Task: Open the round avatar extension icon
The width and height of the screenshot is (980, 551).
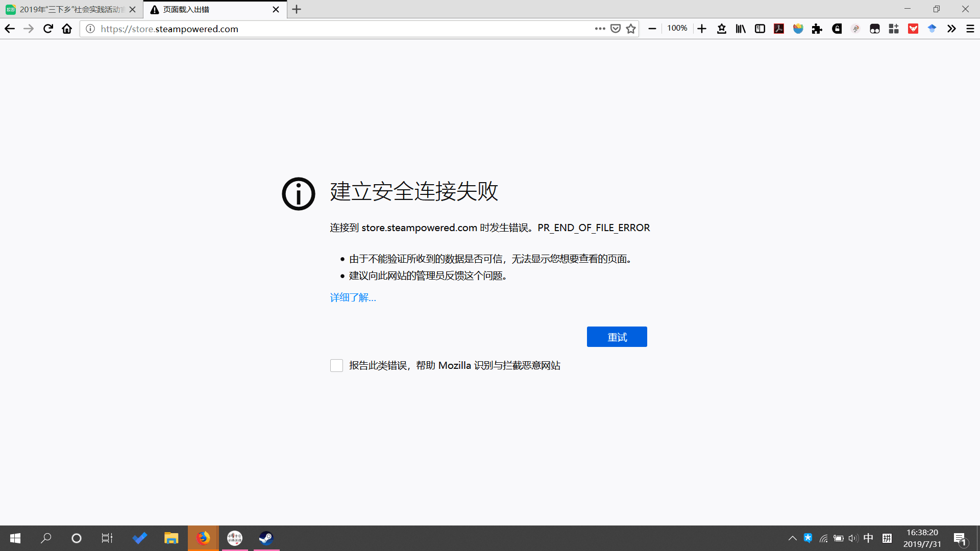Action: 855,29
